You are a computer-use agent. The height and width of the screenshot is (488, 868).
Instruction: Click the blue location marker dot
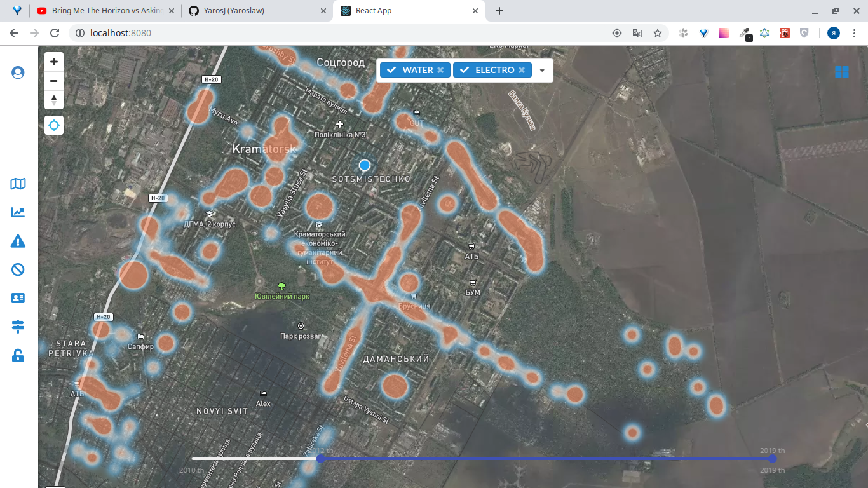tap(365, 165)
